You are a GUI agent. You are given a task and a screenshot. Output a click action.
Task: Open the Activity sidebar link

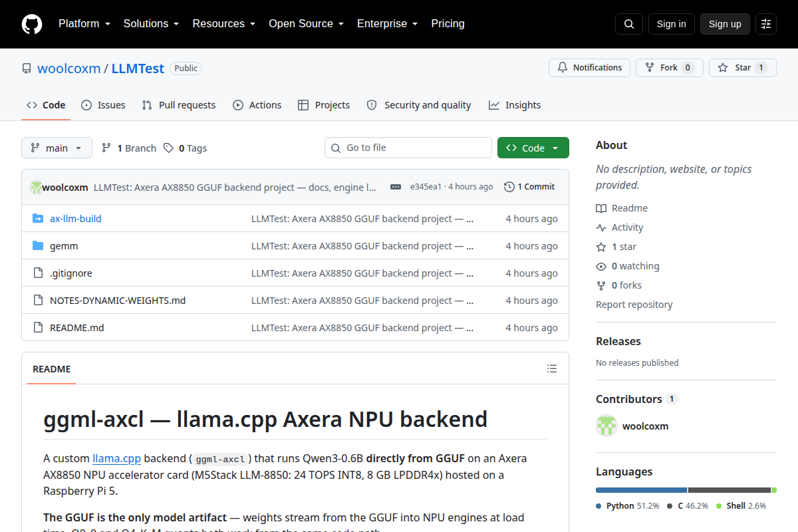[620, 227]
